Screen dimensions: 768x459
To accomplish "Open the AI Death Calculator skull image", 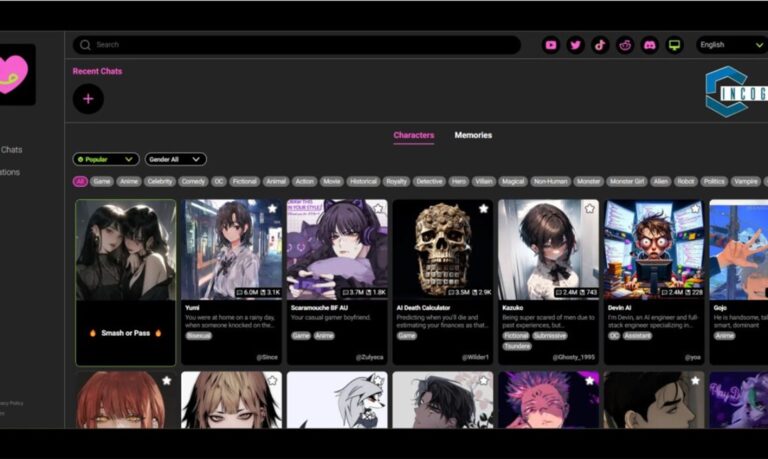I will pyautogui.click(x=443, y=249).
